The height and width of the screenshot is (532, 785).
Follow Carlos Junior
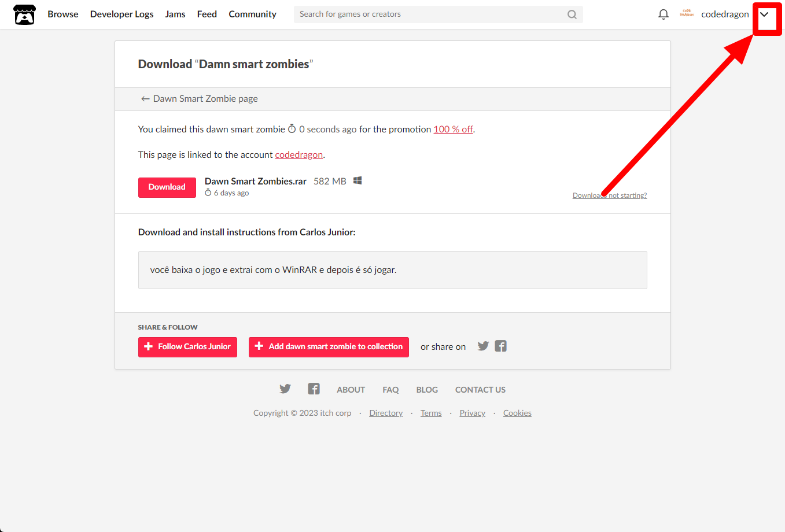pyautogui.click(x=187, y=347)
